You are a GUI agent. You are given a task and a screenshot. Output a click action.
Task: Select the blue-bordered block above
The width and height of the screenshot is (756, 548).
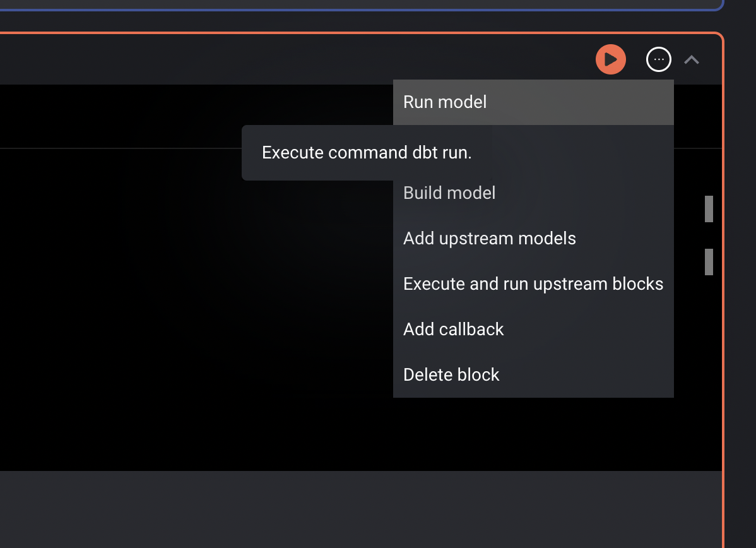(360, 4)
